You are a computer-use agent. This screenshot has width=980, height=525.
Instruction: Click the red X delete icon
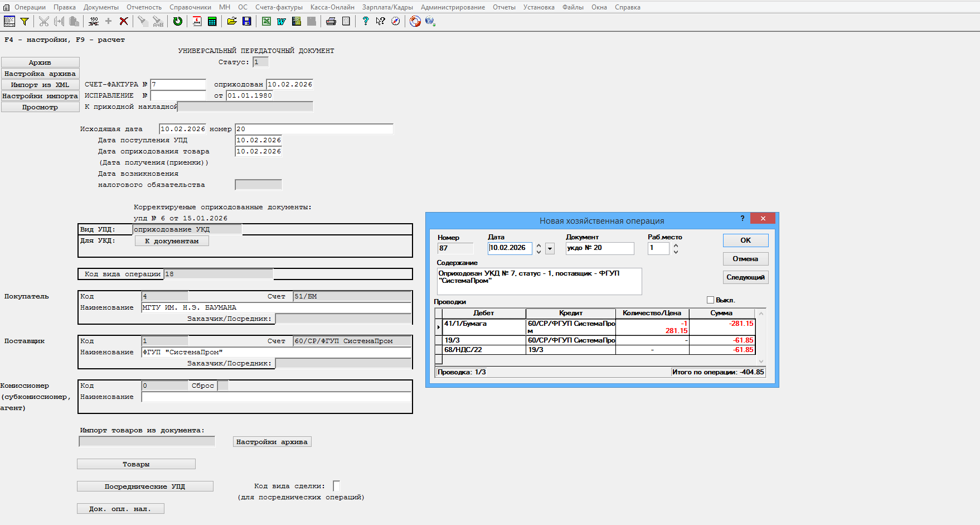(x=124, y=21)
